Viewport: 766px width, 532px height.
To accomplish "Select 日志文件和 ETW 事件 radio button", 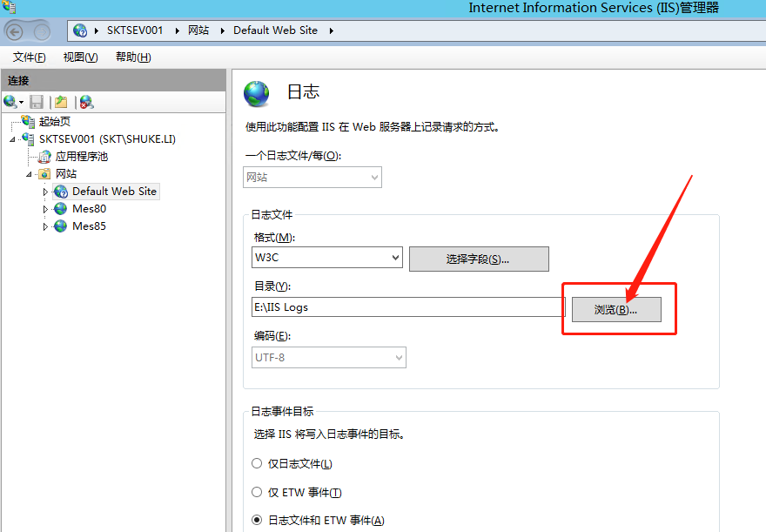I will point(257,521).
